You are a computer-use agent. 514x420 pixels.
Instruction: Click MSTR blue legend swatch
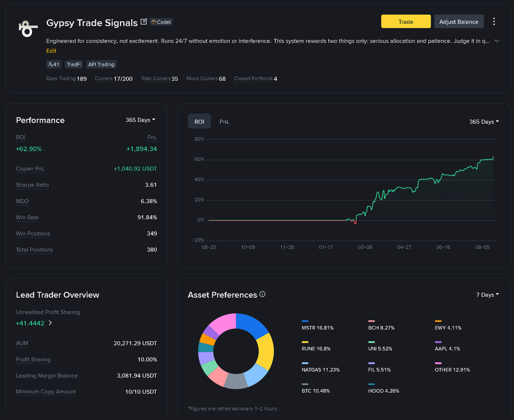click(305, 321)
